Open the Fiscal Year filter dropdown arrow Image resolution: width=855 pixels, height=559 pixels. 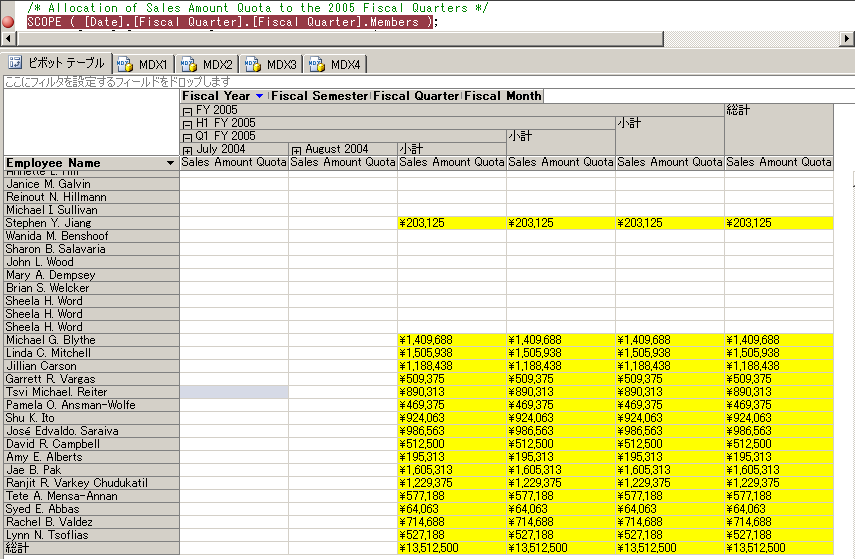(260, 96)
